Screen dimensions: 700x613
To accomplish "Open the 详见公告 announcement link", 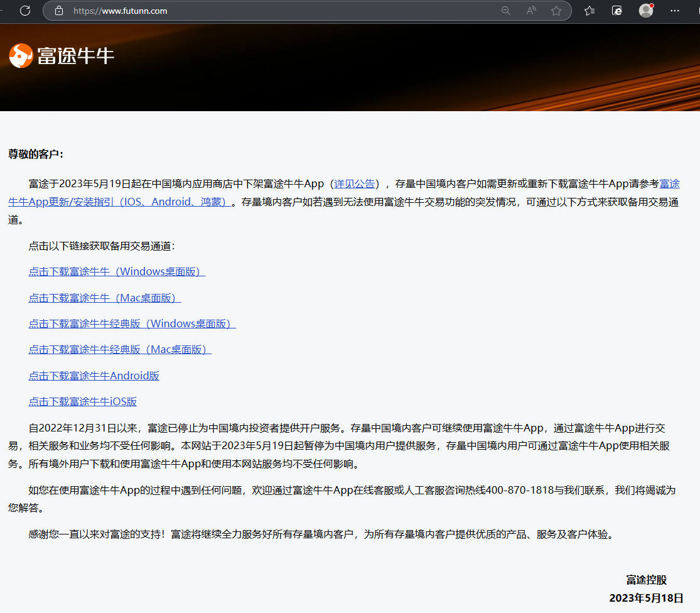I will 354,184.
